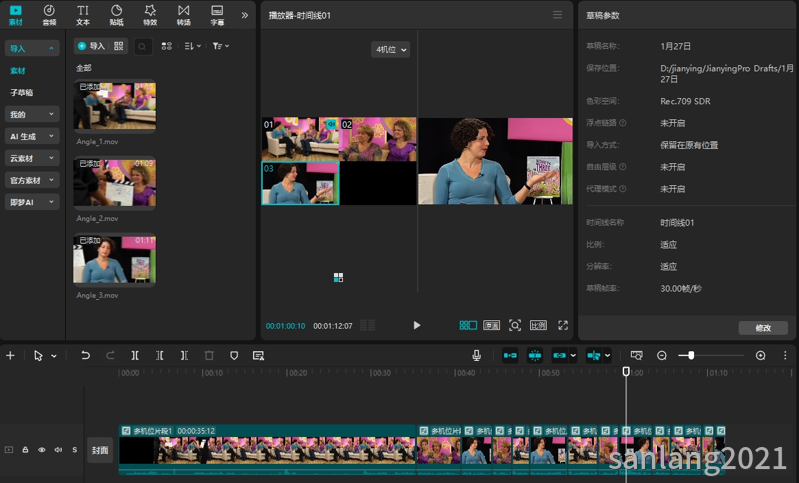Screen dimensions: 799x483
Task: Expand the 云素材 cloud material section
Action: pyautogui.click(x=32, y=158)
